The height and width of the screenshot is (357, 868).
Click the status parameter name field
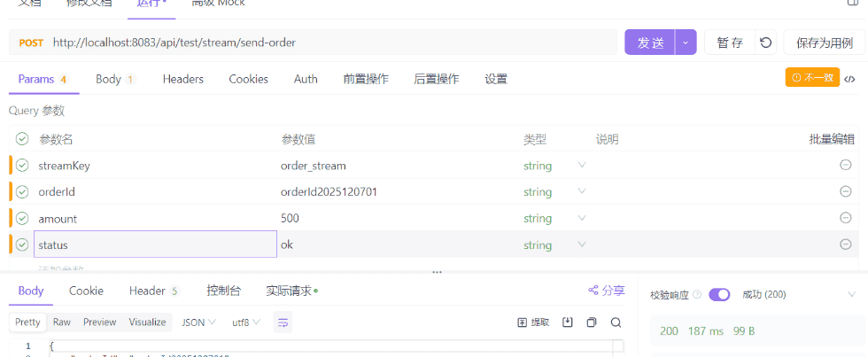pos(155,244)
